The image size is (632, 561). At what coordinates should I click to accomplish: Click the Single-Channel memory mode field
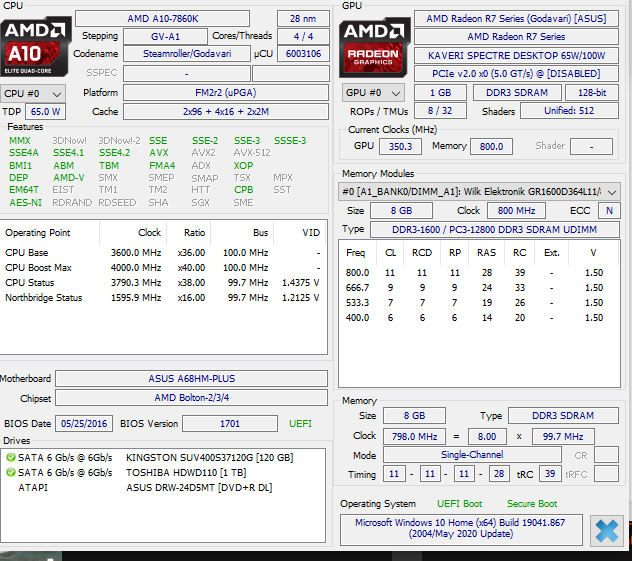point(472,455)
